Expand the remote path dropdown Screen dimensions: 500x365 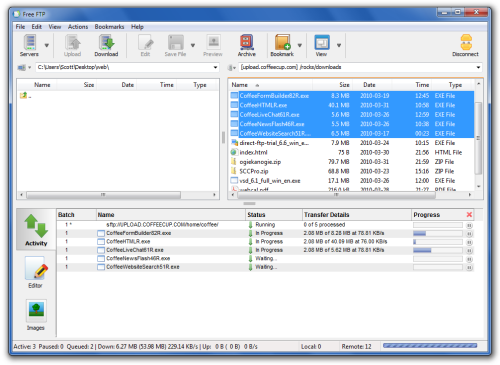478,67
